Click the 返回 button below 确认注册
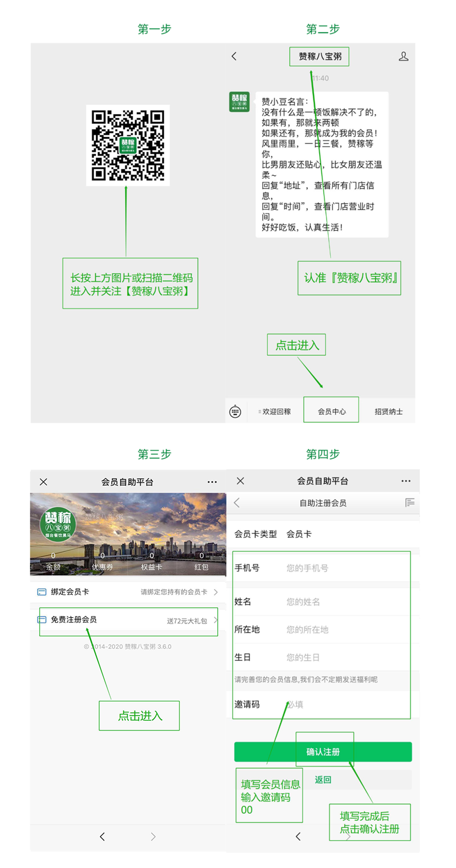 pyautogui.click(x=323, y=780)
